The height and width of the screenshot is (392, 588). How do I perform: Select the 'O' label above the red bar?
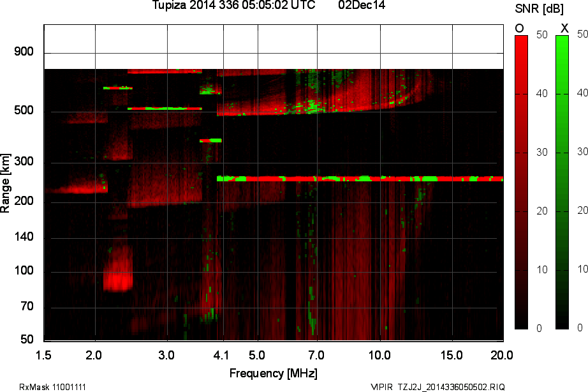click(x=519, y=28)
